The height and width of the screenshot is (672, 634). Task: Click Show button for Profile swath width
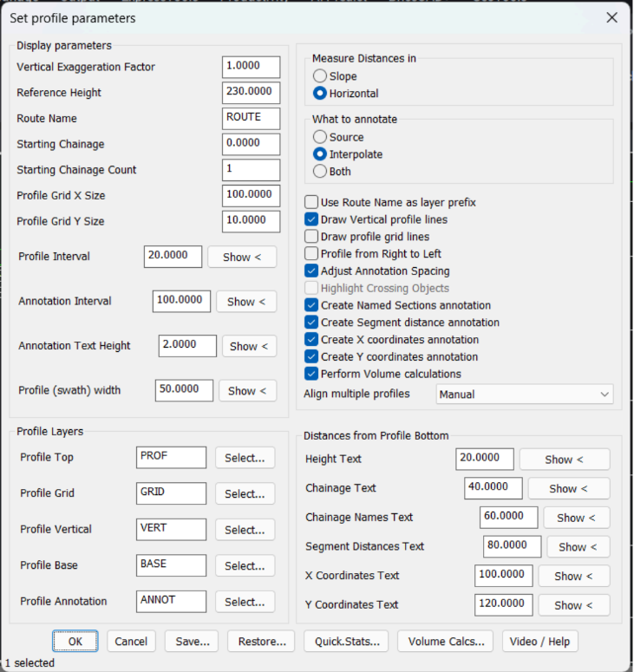tap(248, 391)
